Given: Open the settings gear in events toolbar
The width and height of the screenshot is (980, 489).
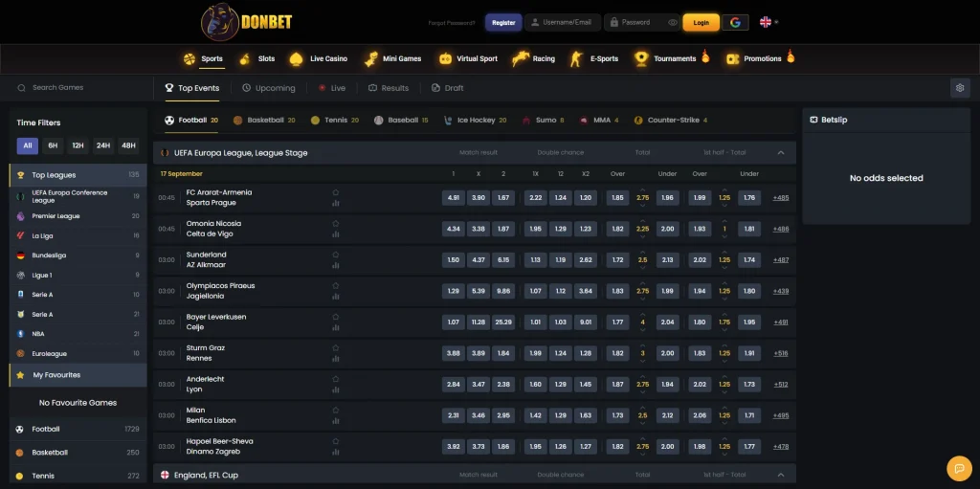Looking at the screenshot, I should [960, 88].
